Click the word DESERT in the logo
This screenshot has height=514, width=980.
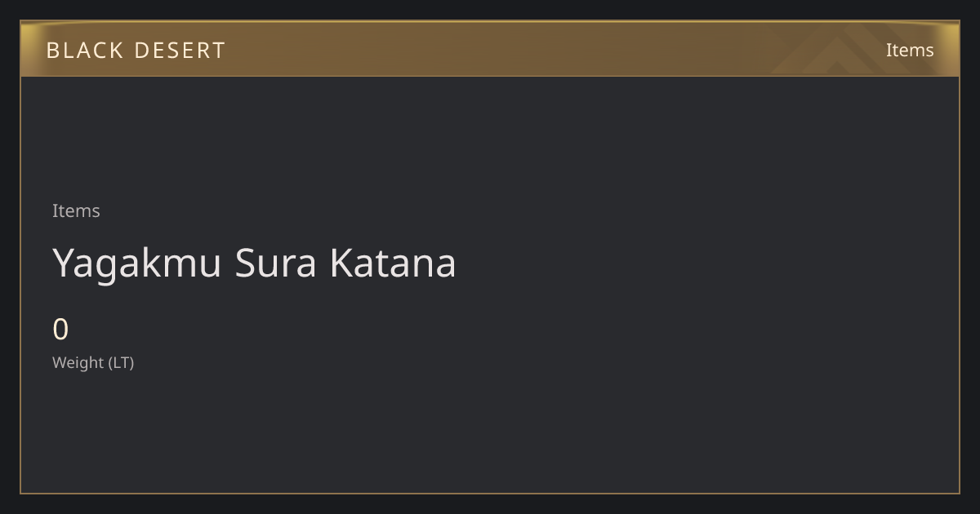pos(180,51)
